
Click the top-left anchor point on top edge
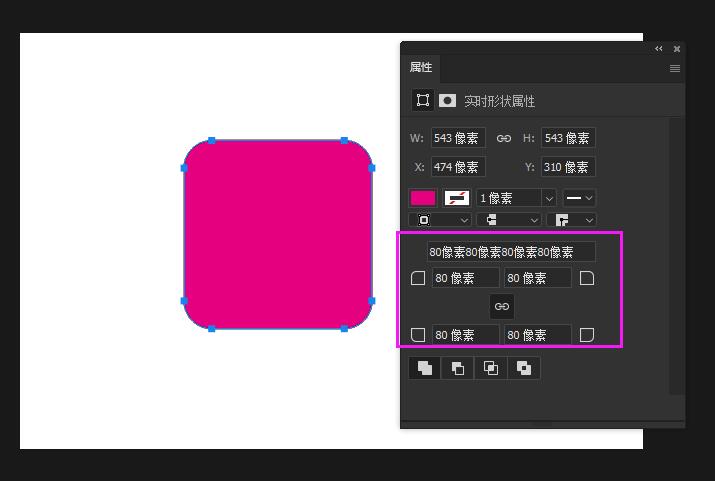click(212, 140)
